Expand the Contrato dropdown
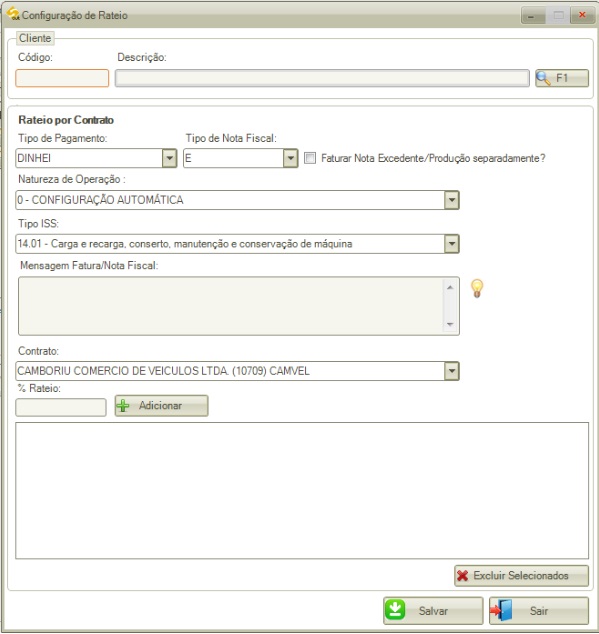 451,371
